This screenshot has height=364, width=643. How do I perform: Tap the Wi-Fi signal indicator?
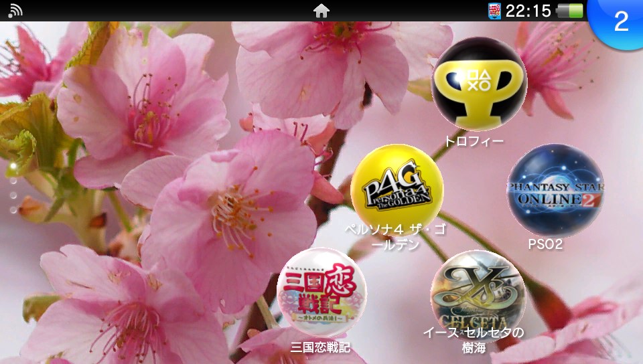tap(15, 11)
